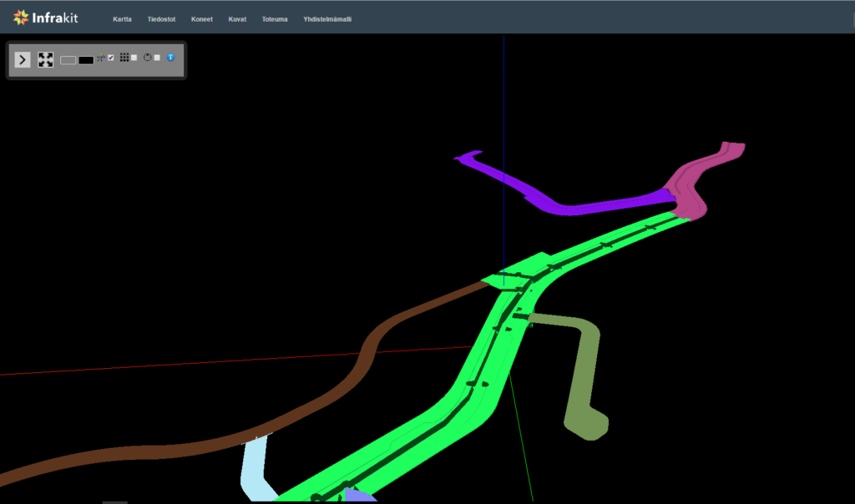Select the grid icon on the viewer toolbar
855x504 pixels.
click(x=123, y=58)
